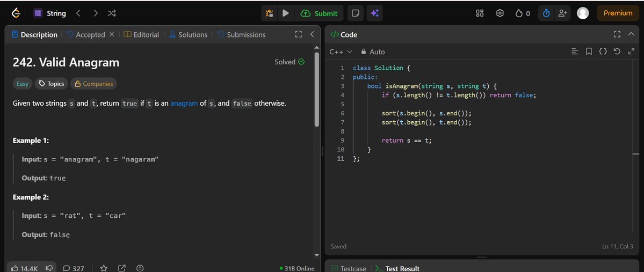644x272 pixels.
Task: Start the timer stopwatch icon
Action: click(546, 13)
